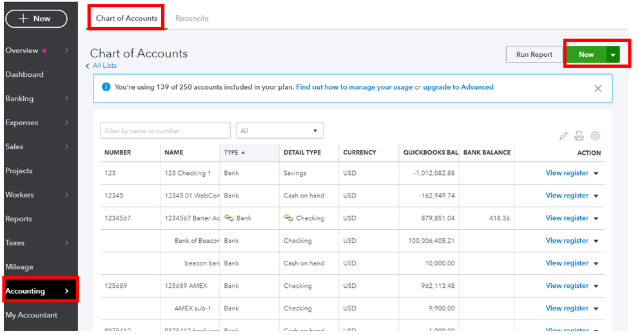Click the 418.36 bank balance cell
Screen dimensions: 644x335
(x=499, y=218)
